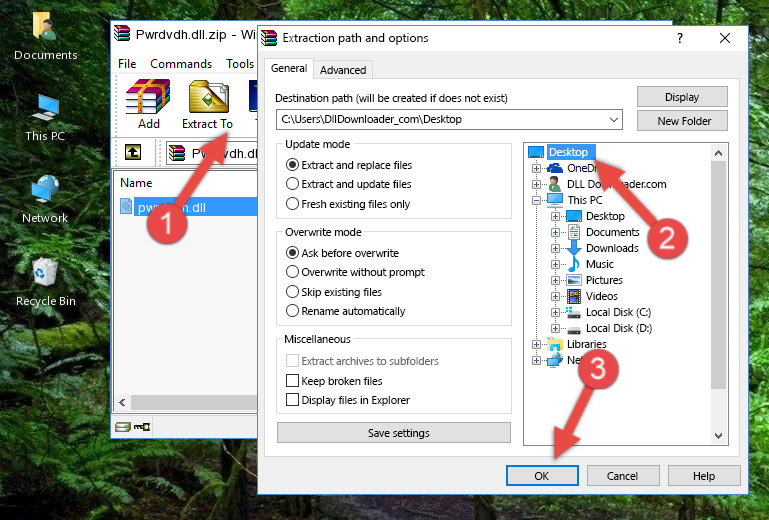Screen dimensions: 769x520
Task: Expand OneDrive node in tree
Action: (537, 168)
